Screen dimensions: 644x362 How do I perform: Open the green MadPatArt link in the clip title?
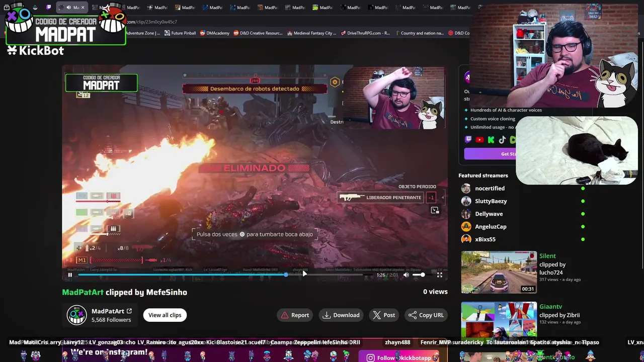(x=83, y=292)
